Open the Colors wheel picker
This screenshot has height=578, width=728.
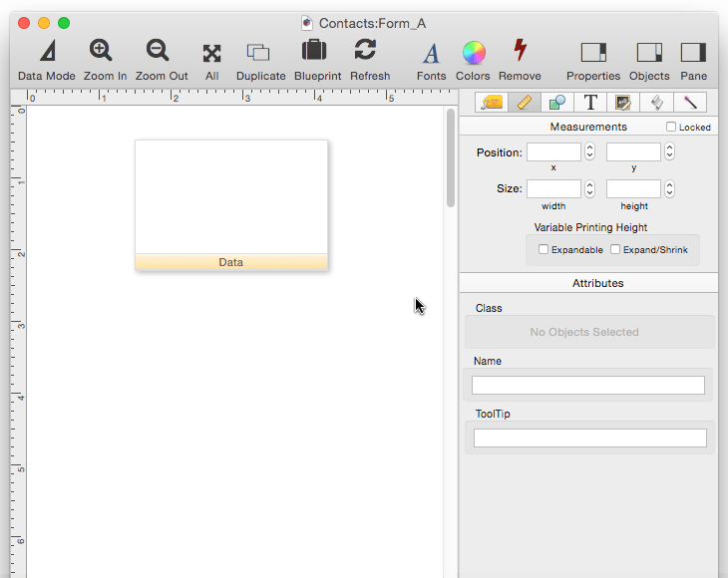[474, 53]
